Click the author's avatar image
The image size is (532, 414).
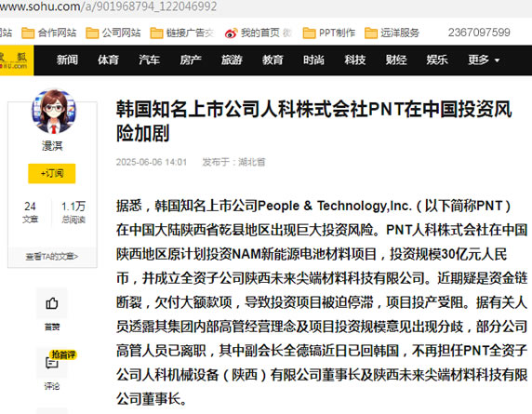click(x=54, y=112)
